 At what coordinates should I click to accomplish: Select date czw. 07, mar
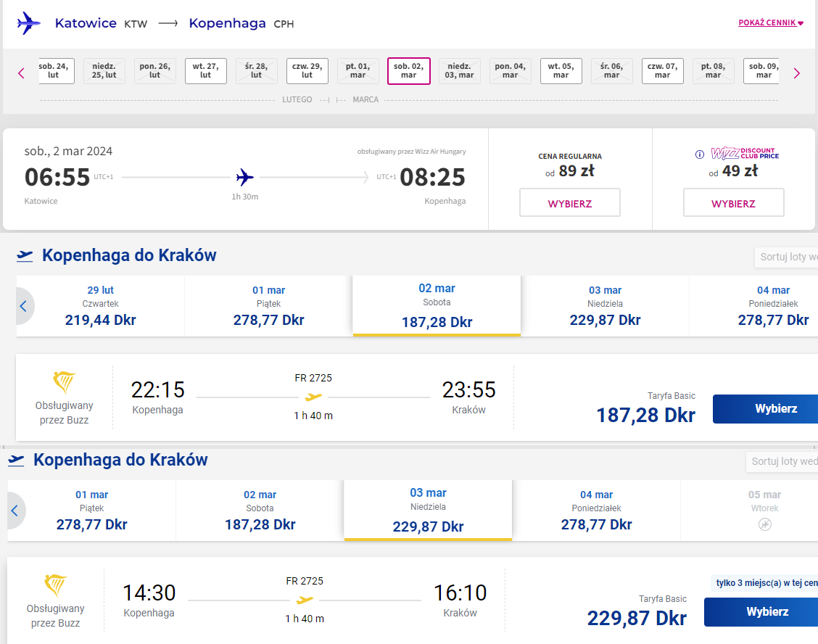663,71
